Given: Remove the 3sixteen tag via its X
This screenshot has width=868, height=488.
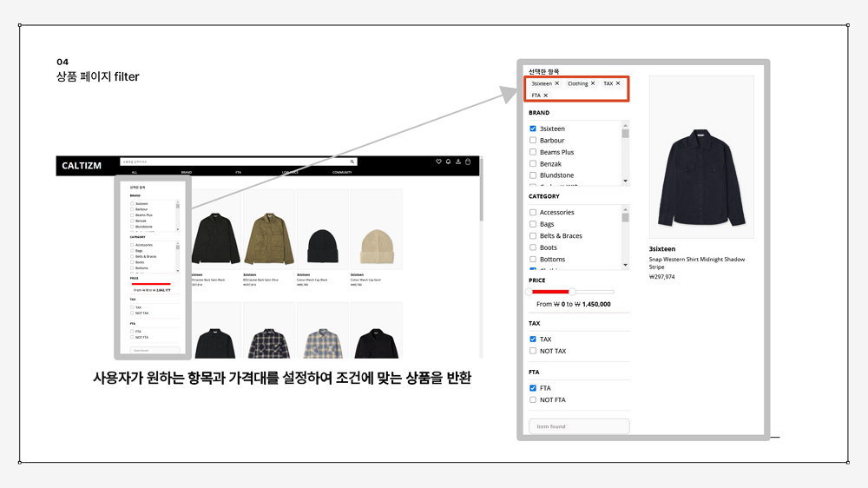Looking at the screenshot, I should tap(557, 83).
